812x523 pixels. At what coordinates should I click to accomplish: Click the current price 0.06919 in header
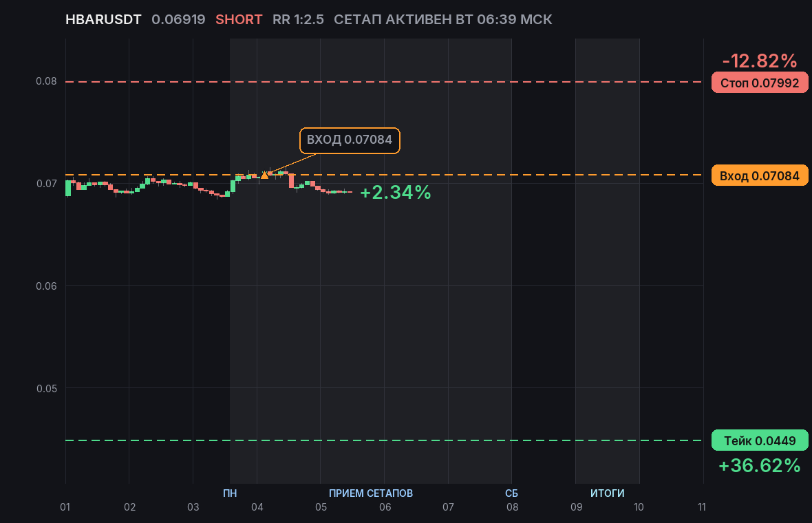point(178,20)
